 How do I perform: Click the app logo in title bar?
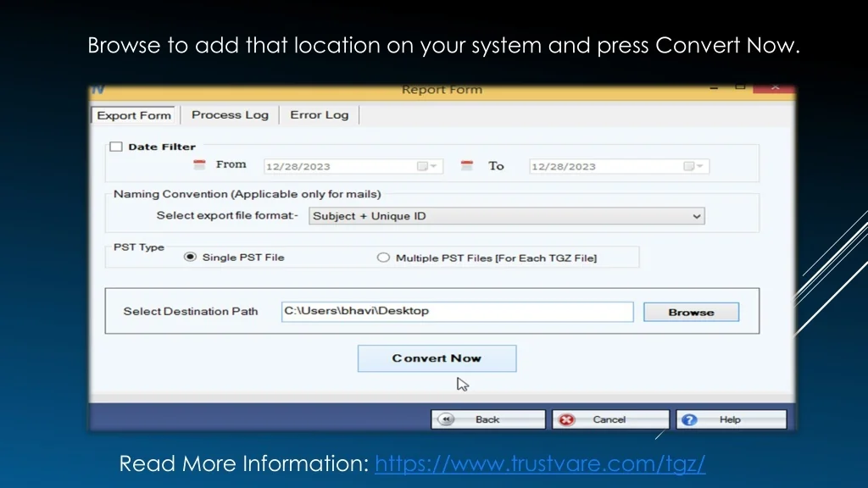coord(98,89)
